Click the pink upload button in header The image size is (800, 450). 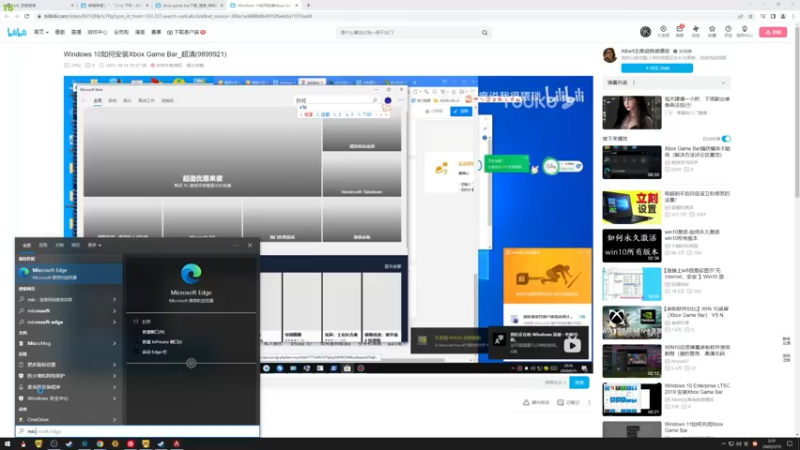773,32
